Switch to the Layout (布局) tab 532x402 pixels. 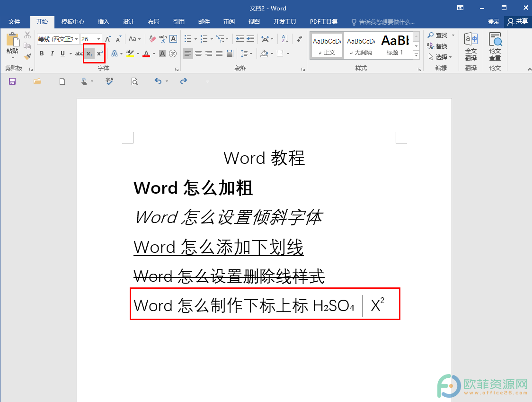point(154,22)
